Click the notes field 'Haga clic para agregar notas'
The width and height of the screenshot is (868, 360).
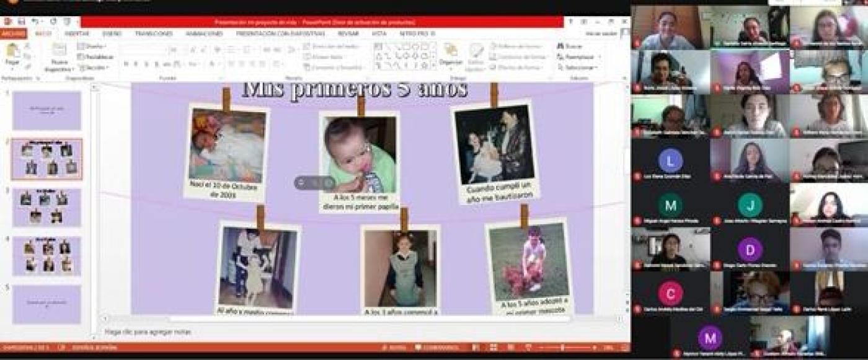(148, 332)
